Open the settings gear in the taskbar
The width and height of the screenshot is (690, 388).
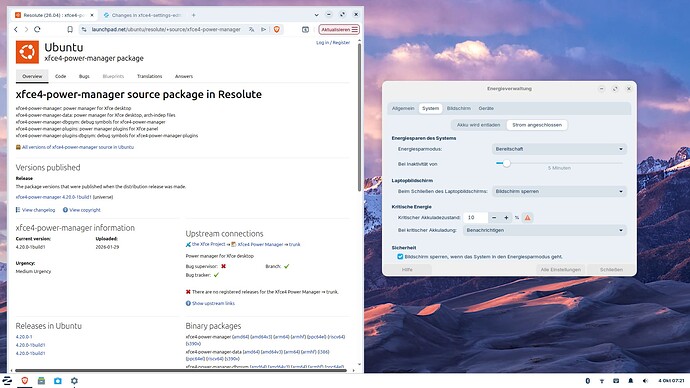tap(74, 381)
